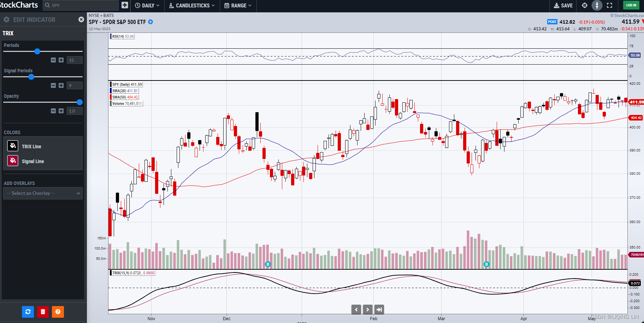Expand the Select an Overlay dropdown

click(43, 193)
